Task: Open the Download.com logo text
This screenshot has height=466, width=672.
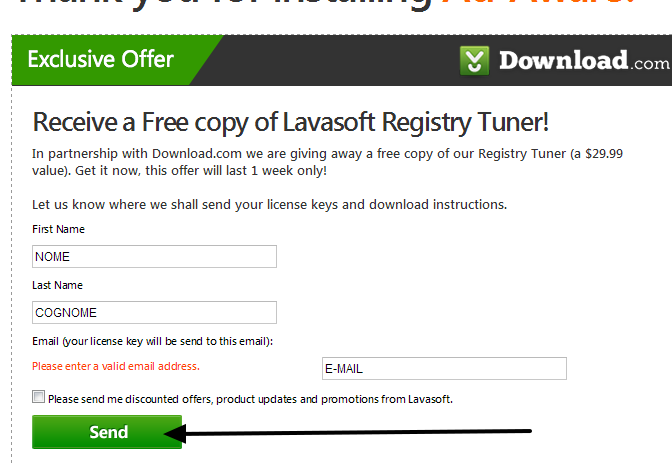Action: coord(584,60)
